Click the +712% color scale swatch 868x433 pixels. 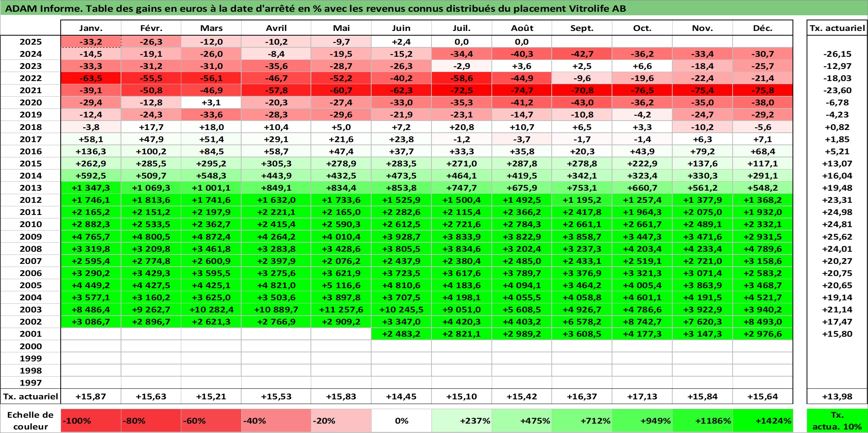[582, 421]
